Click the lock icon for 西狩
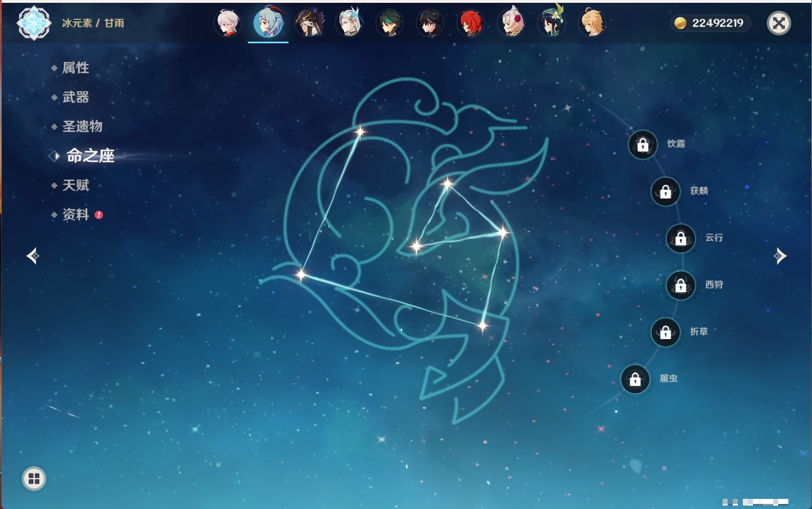This screenshot has width=812, height=509. [680, 285]
